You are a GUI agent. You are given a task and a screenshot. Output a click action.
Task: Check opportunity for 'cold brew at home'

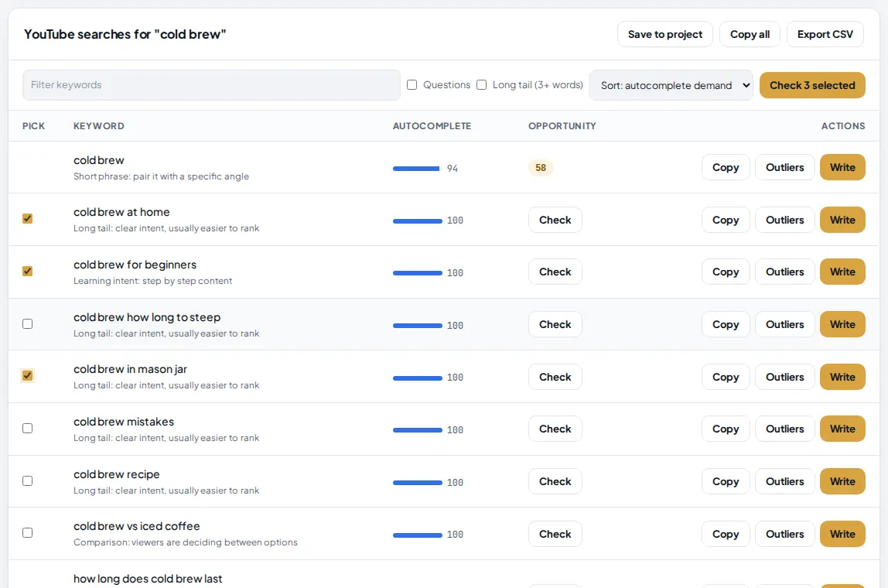[555, 220]
